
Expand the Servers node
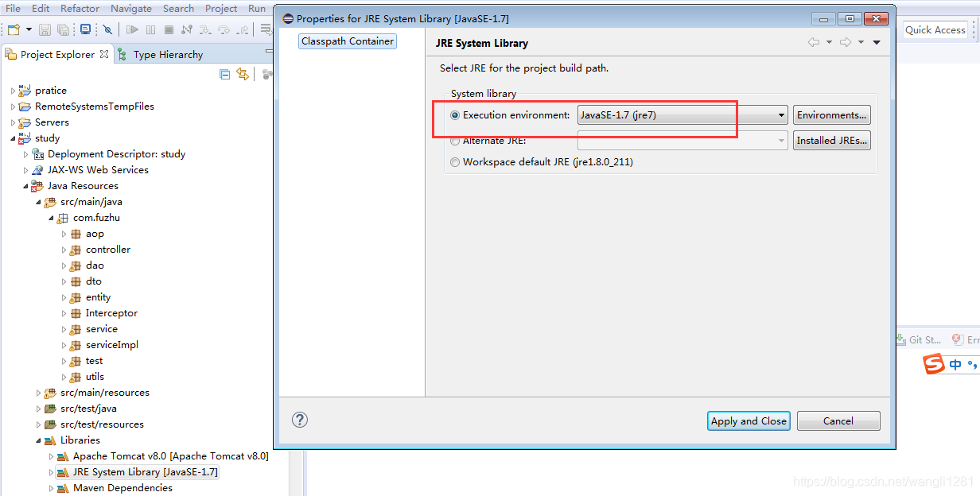(x=13, y=122)
